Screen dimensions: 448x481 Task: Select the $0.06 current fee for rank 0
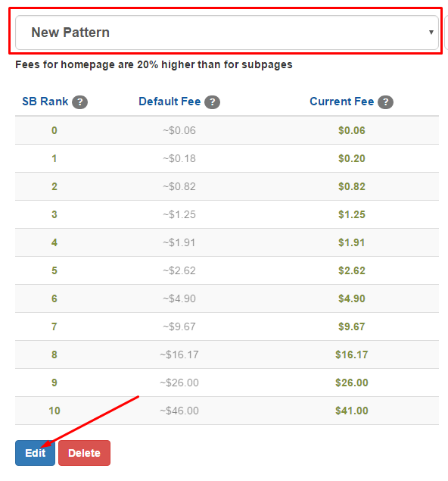pos(351,130)
